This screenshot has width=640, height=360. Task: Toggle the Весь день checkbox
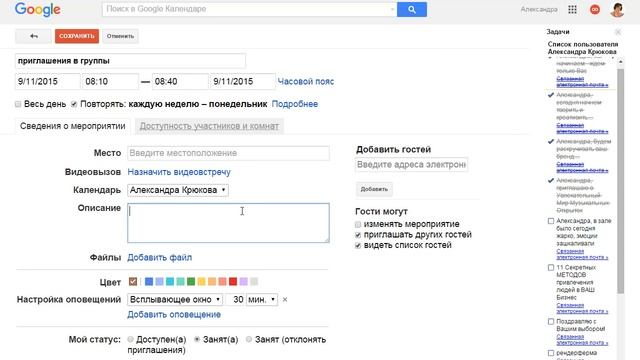tap(18, 104)
